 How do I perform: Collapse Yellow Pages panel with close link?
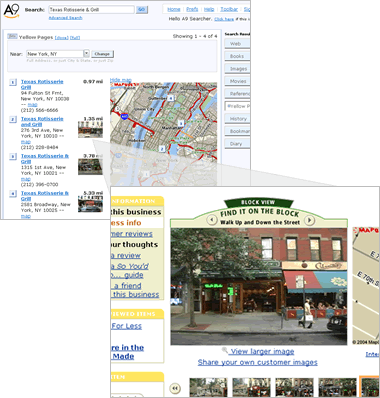coord(61,38)
